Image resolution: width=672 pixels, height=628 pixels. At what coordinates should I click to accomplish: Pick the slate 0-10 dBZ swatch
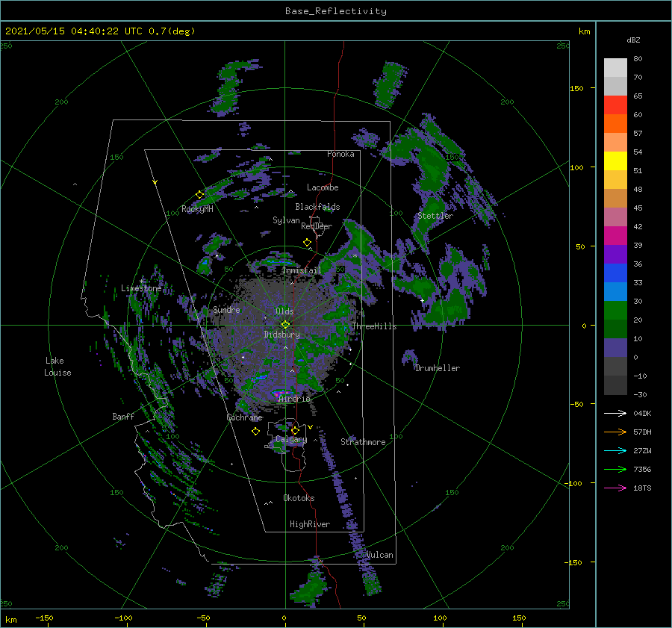[615, 348]
